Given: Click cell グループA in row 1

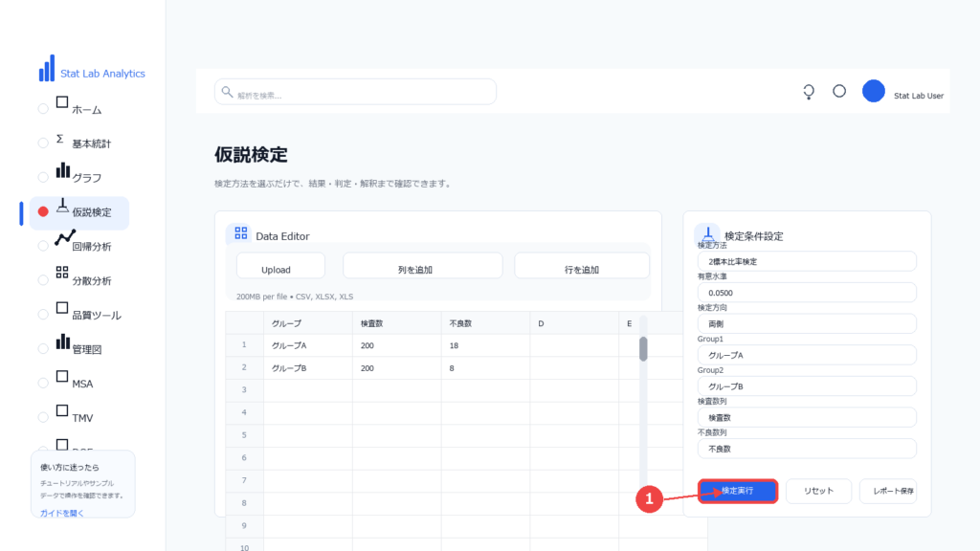Looking at the screenshot, I should [308, 345].
